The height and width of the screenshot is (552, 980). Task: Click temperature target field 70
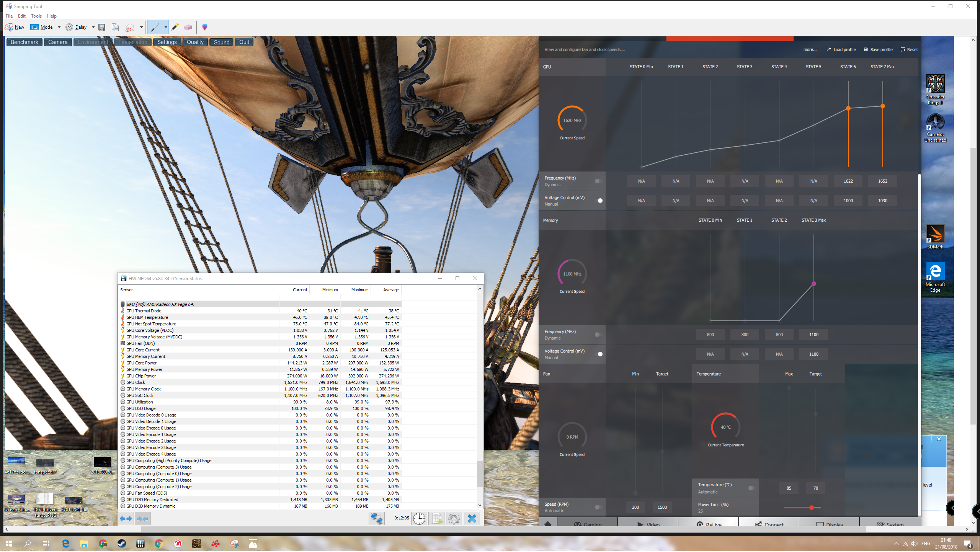(x=816, y=488)
